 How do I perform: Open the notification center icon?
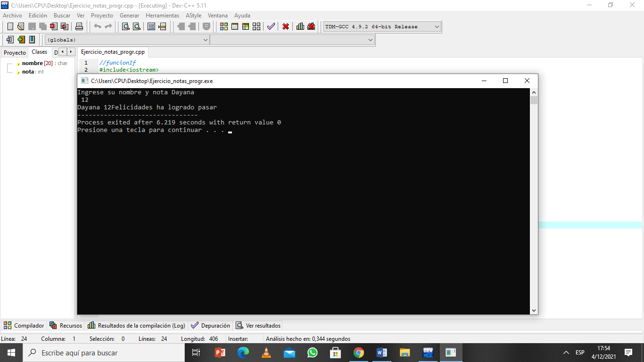click(x=628, y=353)
